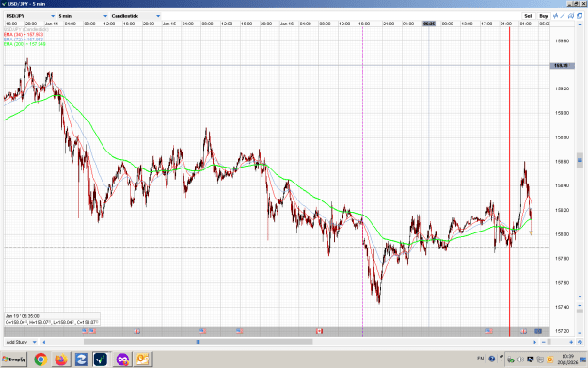The image size is (588, 368).
Task: Zoom out vertically with the minus button
Action: click(x=580, y=333)
